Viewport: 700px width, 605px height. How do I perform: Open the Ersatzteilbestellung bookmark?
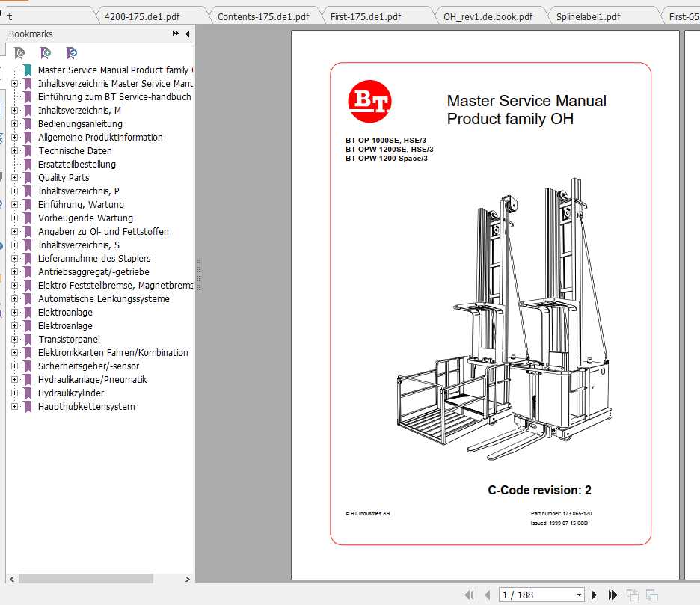coord(77,165)
